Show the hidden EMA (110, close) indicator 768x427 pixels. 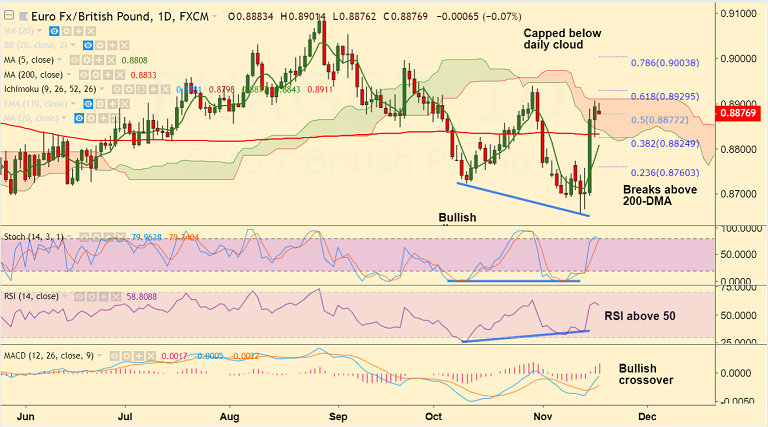coord(88,104)
